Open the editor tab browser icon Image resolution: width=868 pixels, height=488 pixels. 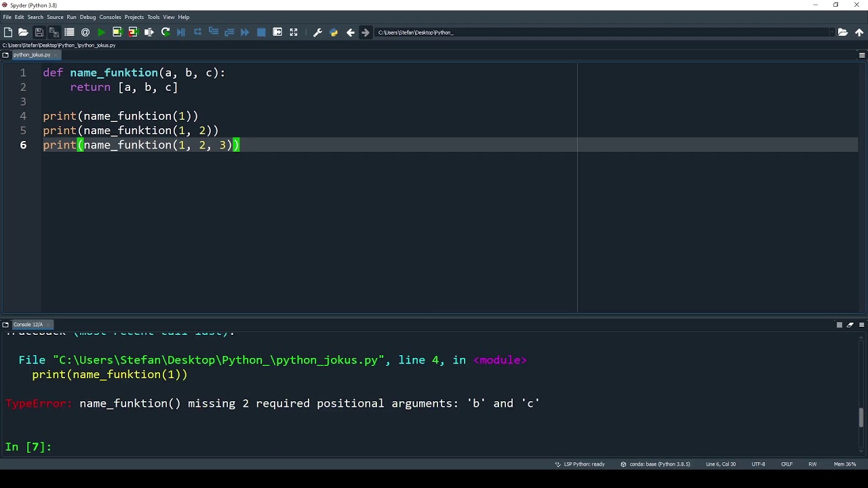pyautogui.click(x=5, y=55)
